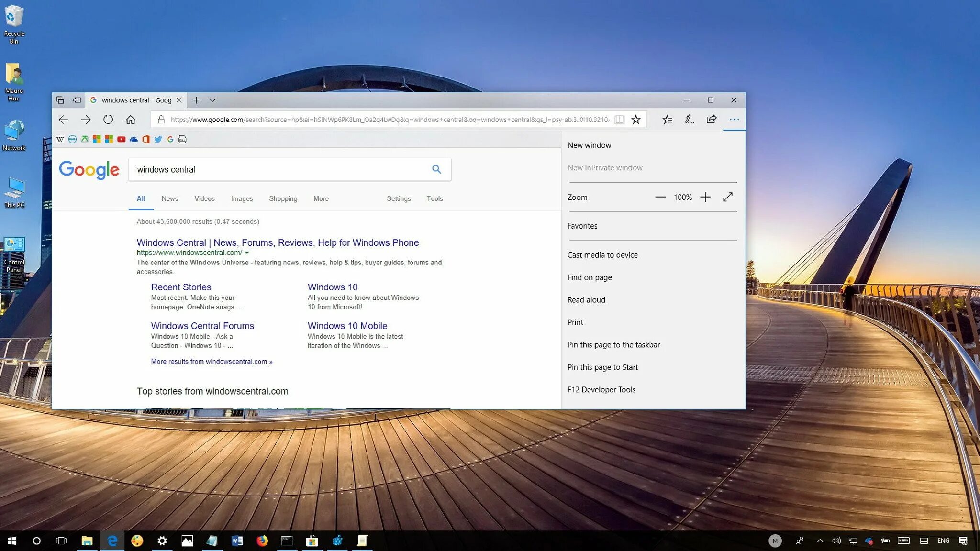Add page to favorites with star icon
The width and height of the screenshot is (980, 551).
[x=635, y=120]
